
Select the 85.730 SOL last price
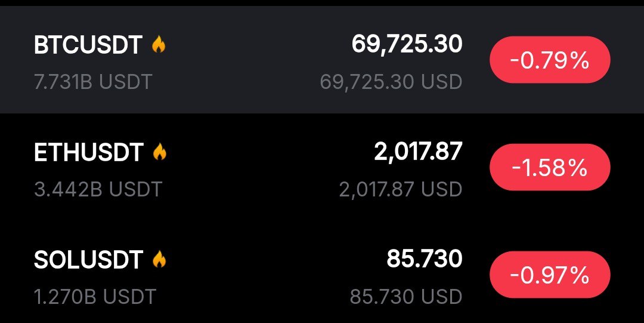coord(424,259)
